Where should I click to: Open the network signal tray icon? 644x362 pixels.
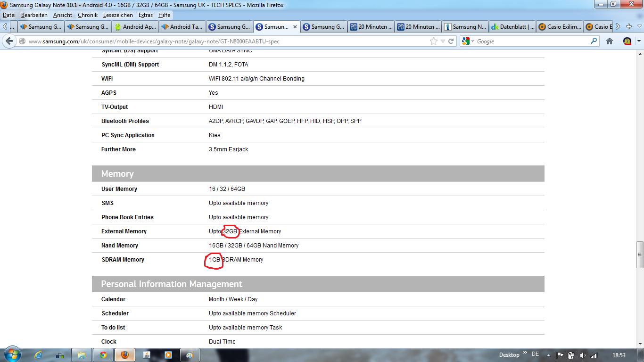coord(594,355)
